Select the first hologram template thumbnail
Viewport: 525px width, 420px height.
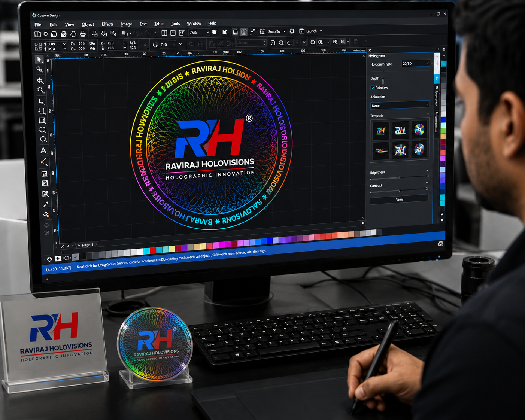pos(381,131)
